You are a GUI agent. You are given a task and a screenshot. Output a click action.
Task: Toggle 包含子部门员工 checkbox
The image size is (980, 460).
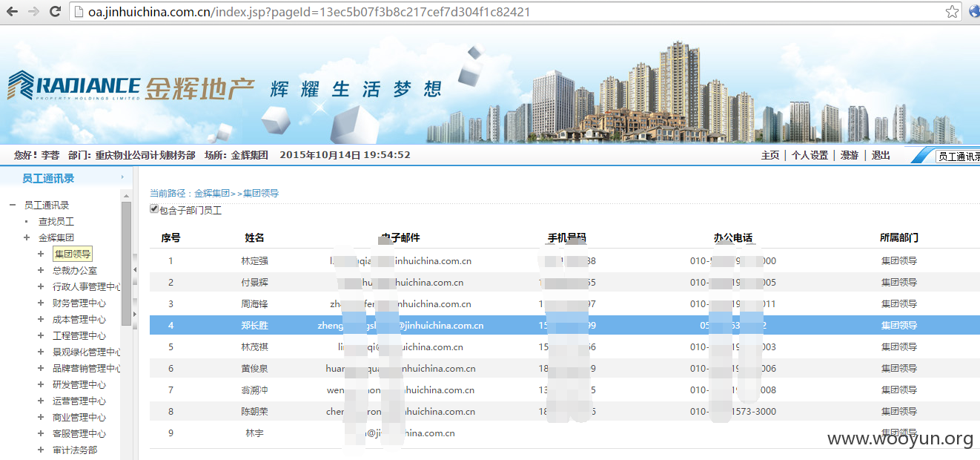click(x=154, y=209)
